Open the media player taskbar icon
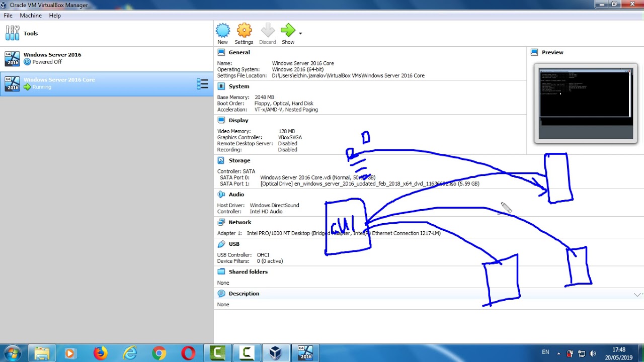This screenshot has width=644, height=362. pyautogui.click(x=70, y=353)
